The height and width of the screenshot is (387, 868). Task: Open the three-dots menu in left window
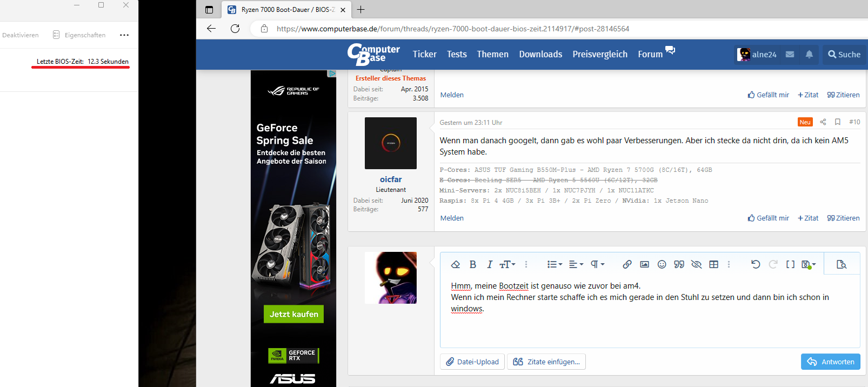point(124,35)
